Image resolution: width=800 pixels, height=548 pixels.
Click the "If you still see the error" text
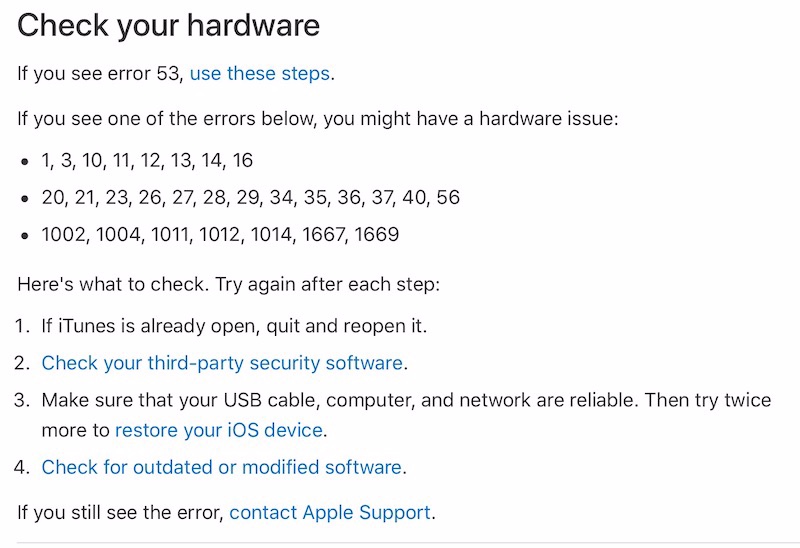pyautogui.click(x=120, y=513)
